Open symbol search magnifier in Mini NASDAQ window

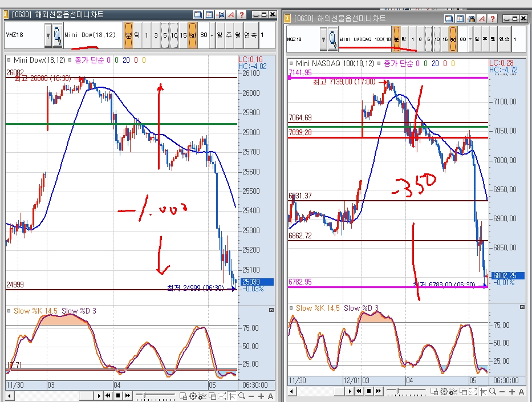click(333, 39)
